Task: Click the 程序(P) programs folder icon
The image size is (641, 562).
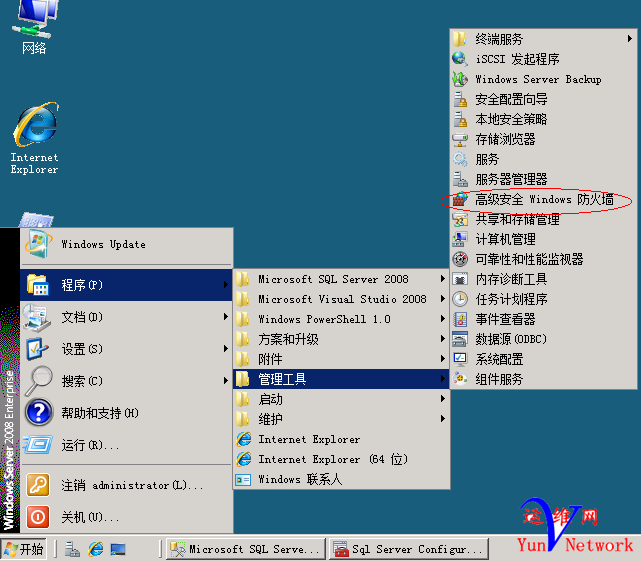Action: [x=38, y=284]
